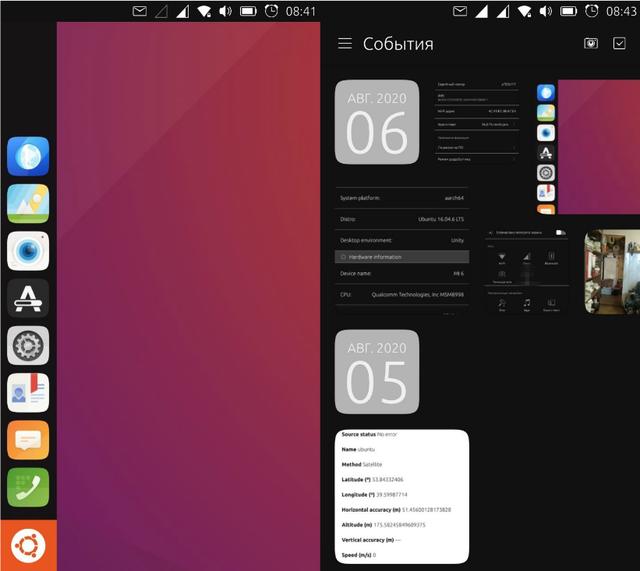Open the AUG 2020 05 date tile
Image resolution: width=640 pixels, height=571 pixels.
[x=377, y=372]
